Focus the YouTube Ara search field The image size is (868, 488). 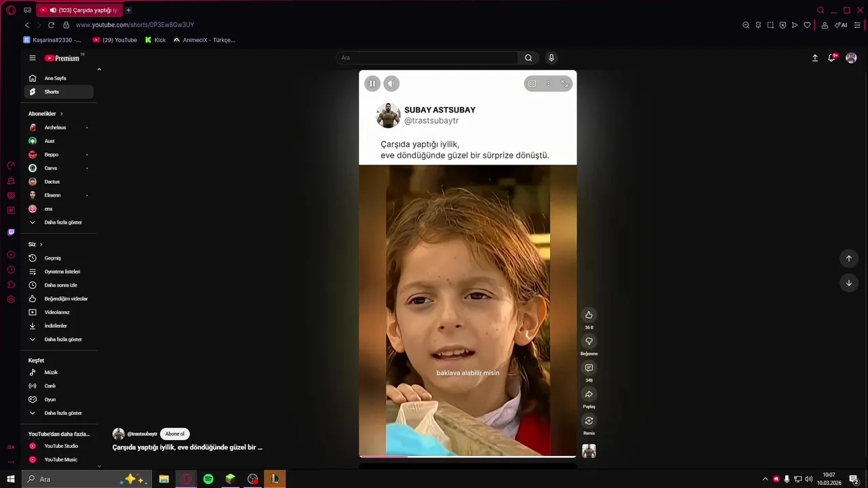point(427,58)
